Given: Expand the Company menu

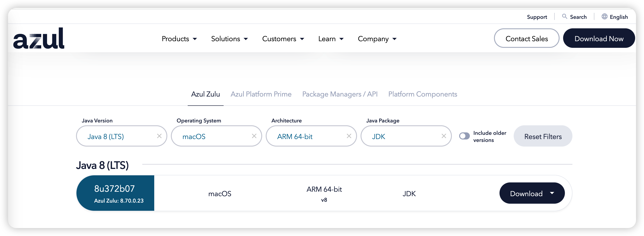Looking at the screenshot, I should coord(377,39).
